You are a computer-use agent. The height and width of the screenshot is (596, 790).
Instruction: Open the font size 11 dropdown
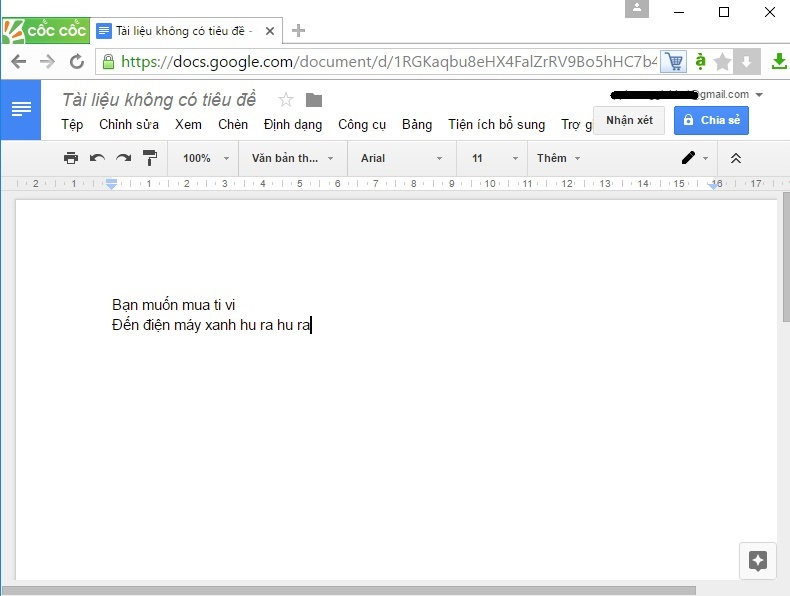click(x=494, y=158)
